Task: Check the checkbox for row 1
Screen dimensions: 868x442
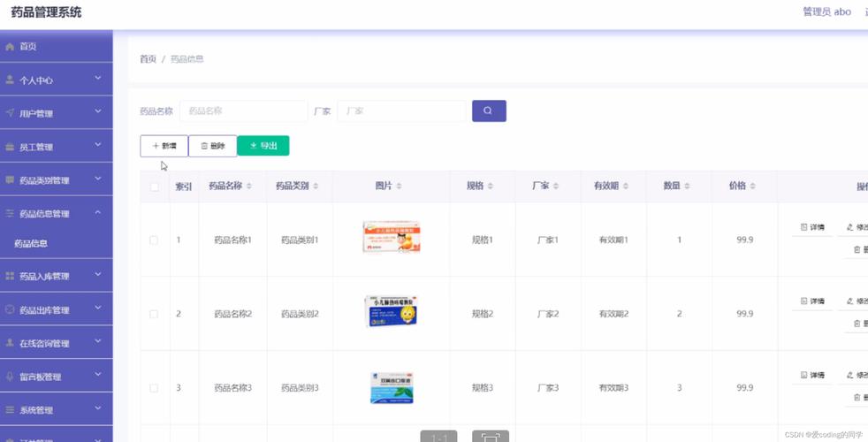Action: 155,240
